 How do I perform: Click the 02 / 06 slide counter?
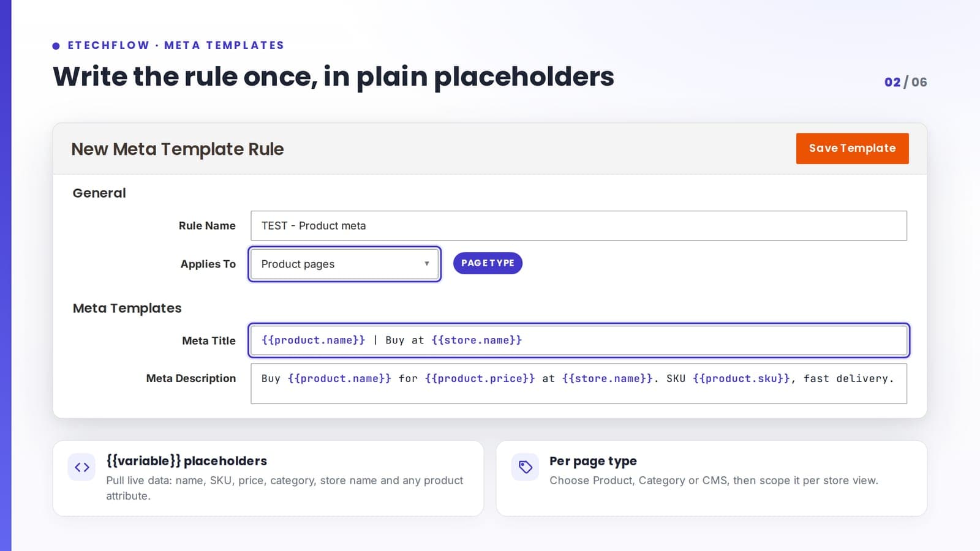[905, 82]
